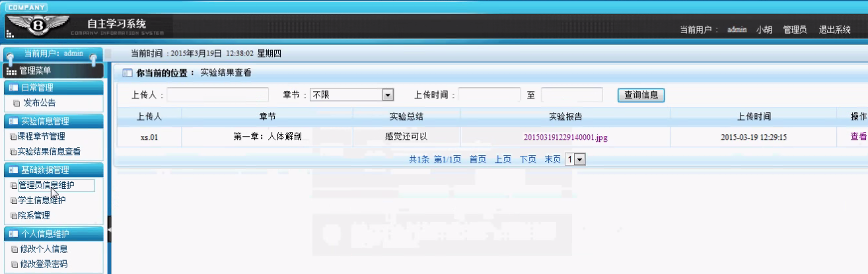
Task: Click the panel icon next to 你当前的位置
Action: click(x=127, y=73)
